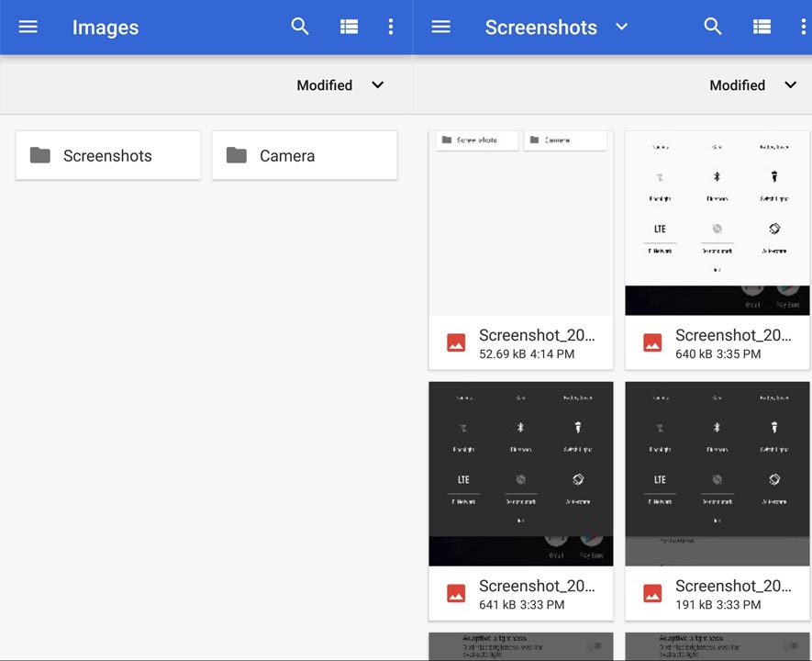
Task: Open Modified sort dropdown in Screenshots screen
Action: pos(752,85)
